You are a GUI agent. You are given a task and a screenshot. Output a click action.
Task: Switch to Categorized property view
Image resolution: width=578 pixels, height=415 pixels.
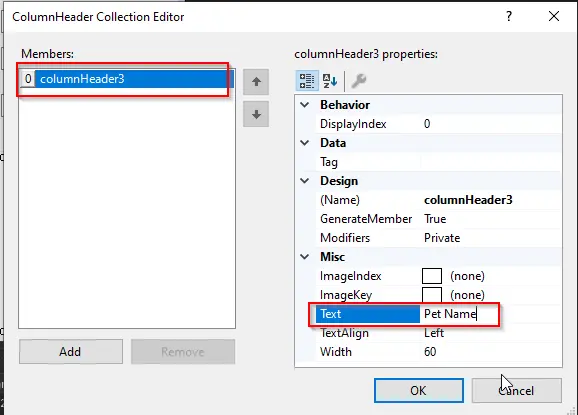pos(307,81)
